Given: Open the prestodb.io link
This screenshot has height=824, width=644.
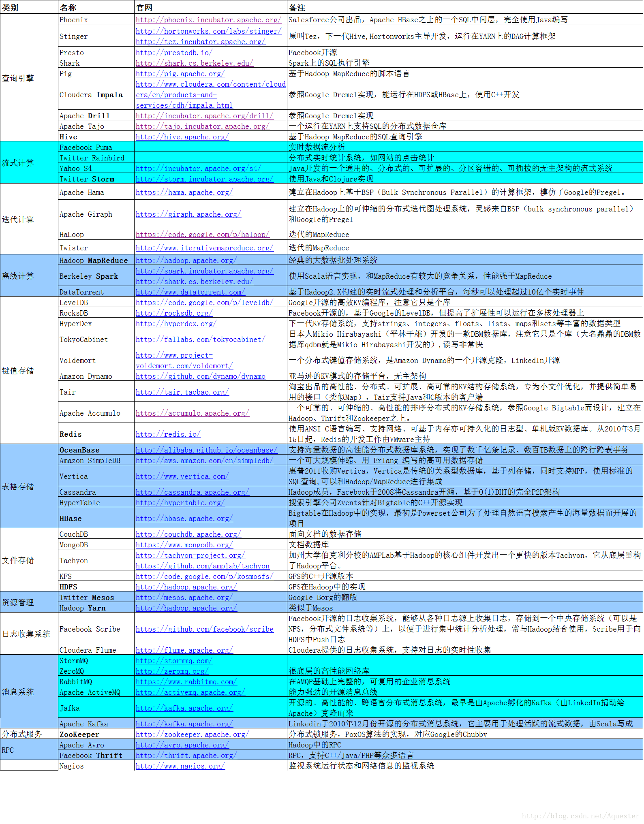Looking at the screenshot, I should point(174,53).
